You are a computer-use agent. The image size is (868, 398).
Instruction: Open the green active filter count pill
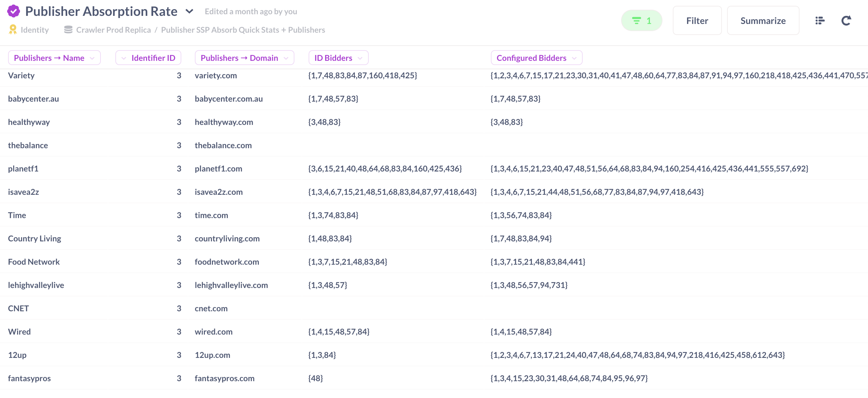641,21
